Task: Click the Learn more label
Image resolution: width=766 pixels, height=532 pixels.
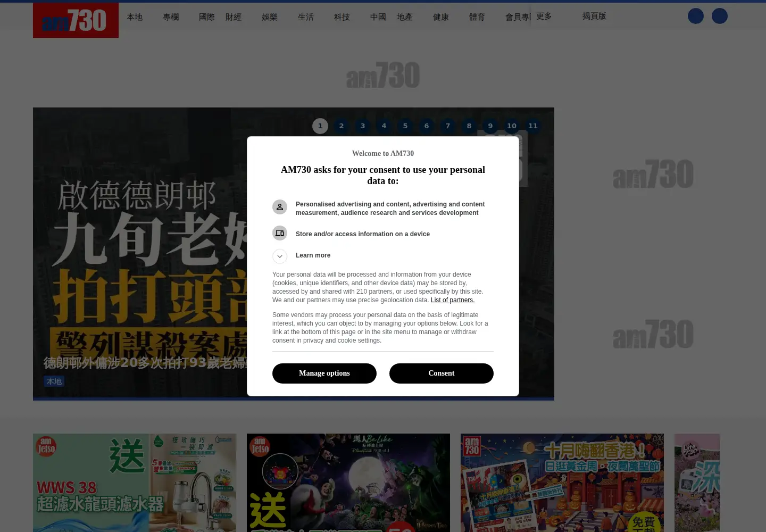Action: click(313, 255)
